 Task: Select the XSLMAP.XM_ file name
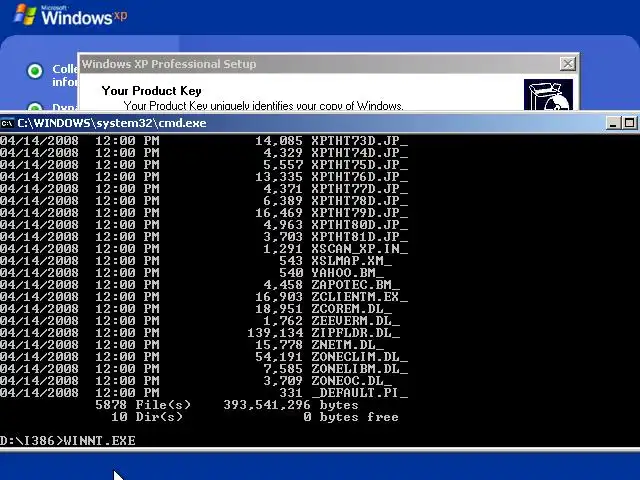351,261
